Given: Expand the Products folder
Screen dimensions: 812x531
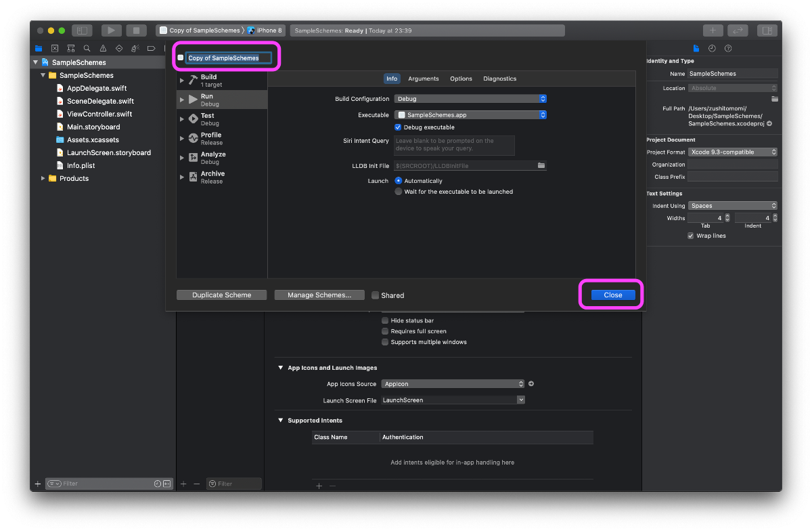Looking at the screenshot, I should click(43, 178).
